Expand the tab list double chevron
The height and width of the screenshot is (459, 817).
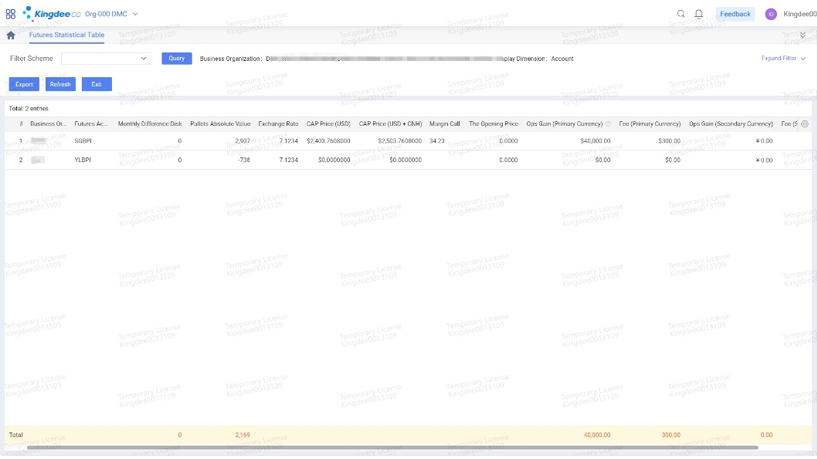pyautogui.click(x=802, y=35)
